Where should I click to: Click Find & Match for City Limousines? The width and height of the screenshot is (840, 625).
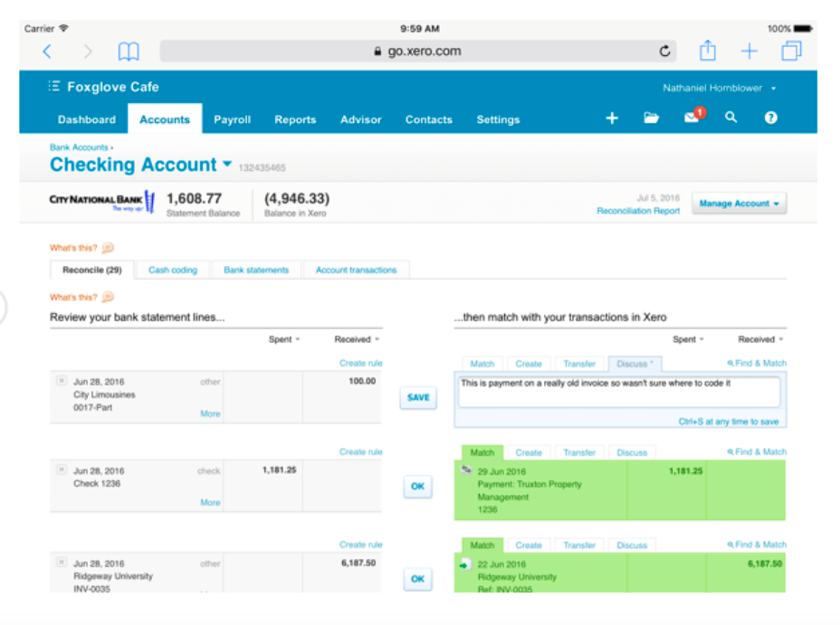(757, 363)
